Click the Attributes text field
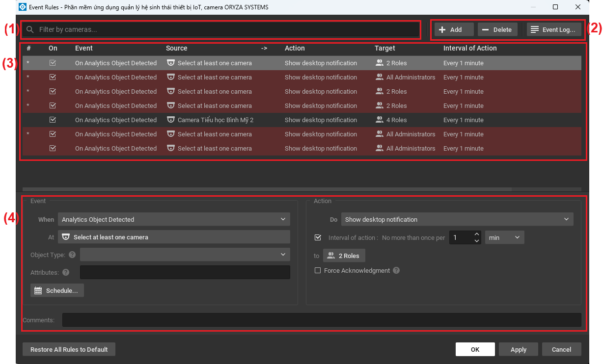Viewport: 603px width, 364px height. 185,272
